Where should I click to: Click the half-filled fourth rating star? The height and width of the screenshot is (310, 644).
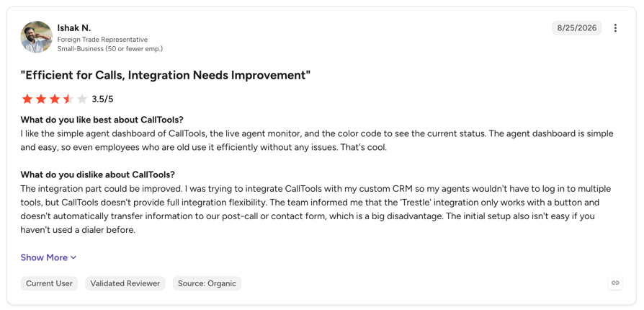(68, 99)
